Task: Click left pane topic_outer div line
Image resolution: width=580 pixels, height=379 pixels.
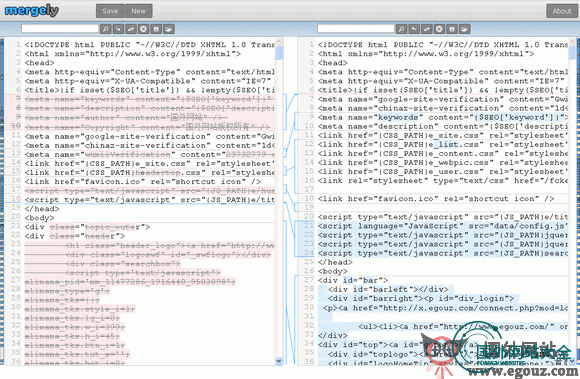Action: [x=87, y=227]
